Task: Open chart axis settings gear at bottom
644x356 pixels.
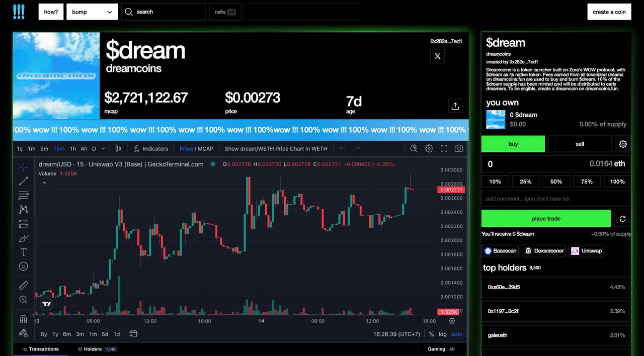Action: (452, 321)
